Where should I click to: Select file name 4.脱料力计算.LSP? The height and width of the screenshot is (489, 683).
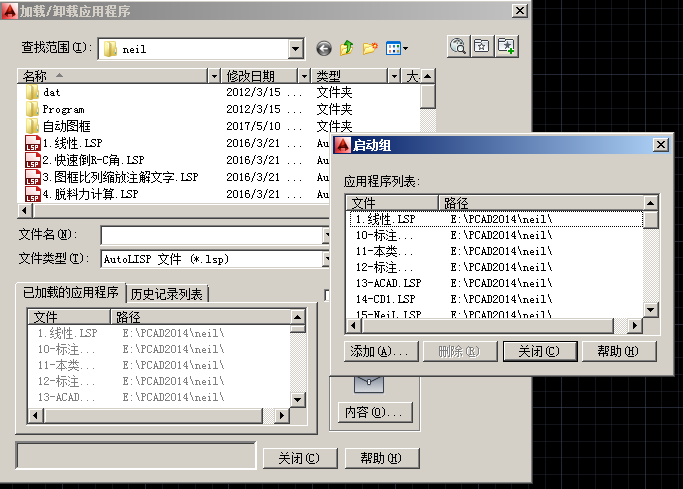pyautogui.click(x=91, y=194)
